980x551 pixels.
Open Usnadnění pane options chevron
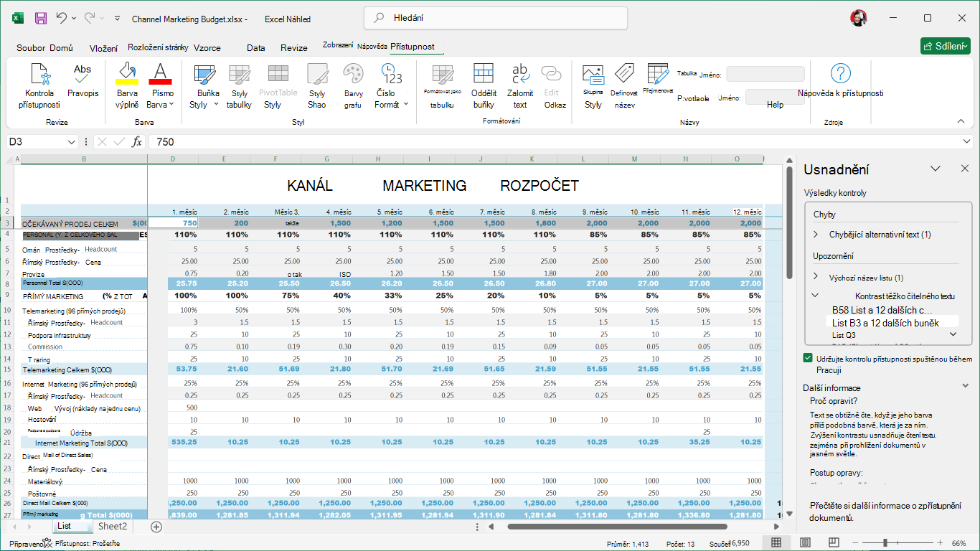[936, 168]
